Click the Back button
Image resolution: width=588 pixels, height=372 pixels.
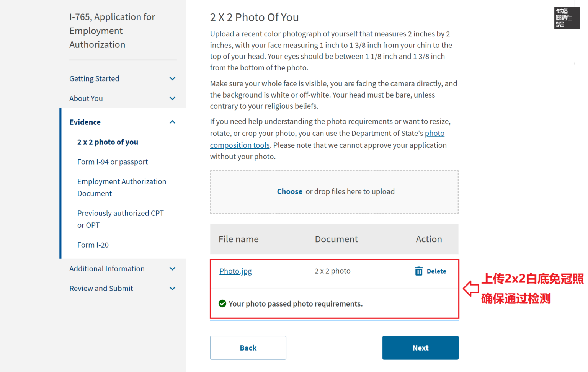(248, 348)
